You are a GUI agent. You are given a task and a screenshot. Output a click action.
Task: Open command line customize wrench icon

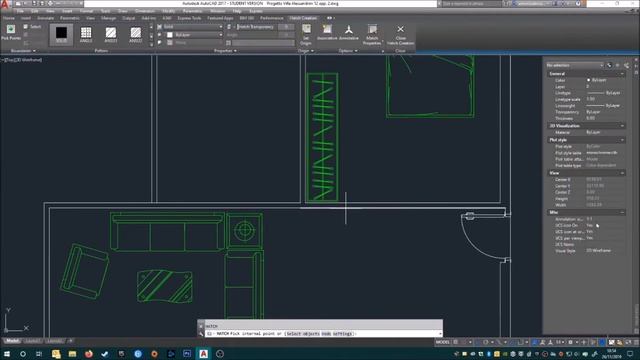point(201,334)
